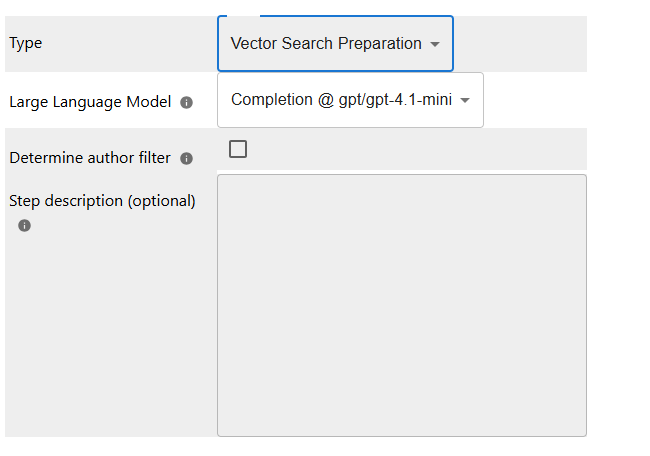650x456 pixels.
Task: Open the Large Language Model dropdown
Action: [349, 100]
